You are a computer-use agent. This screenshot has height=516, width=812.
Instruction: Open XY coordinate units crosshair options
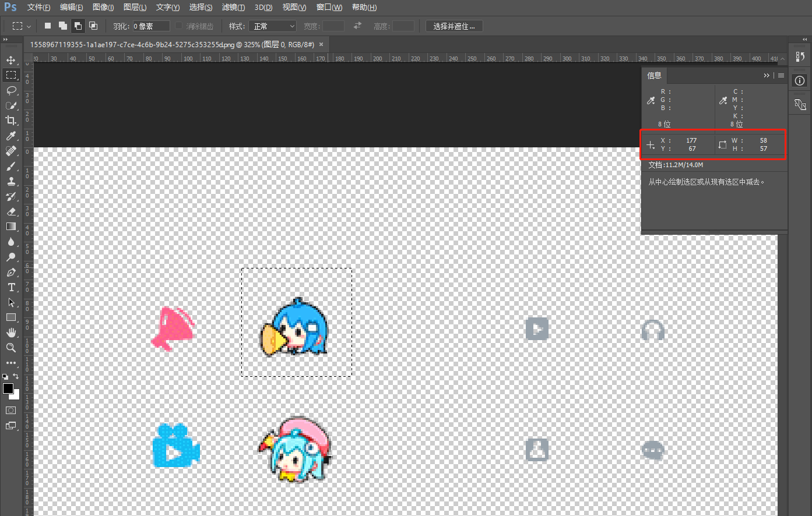pos(651,144)
